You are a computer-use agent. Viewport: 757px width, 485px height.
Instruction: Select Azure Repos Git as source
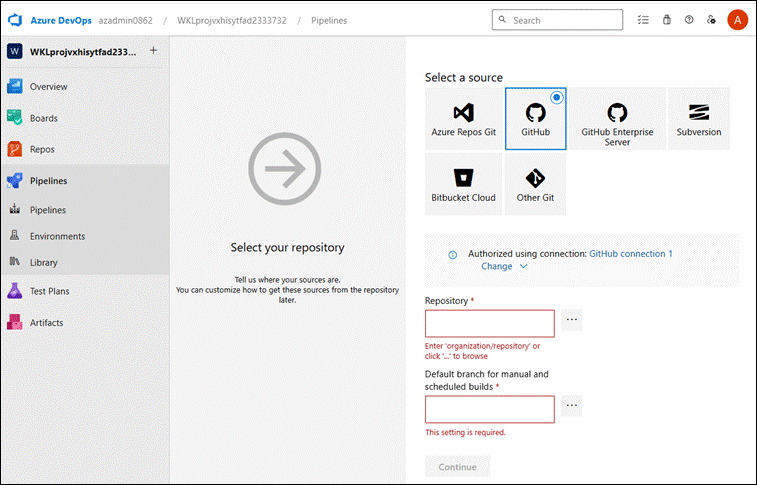click(463, 119)
